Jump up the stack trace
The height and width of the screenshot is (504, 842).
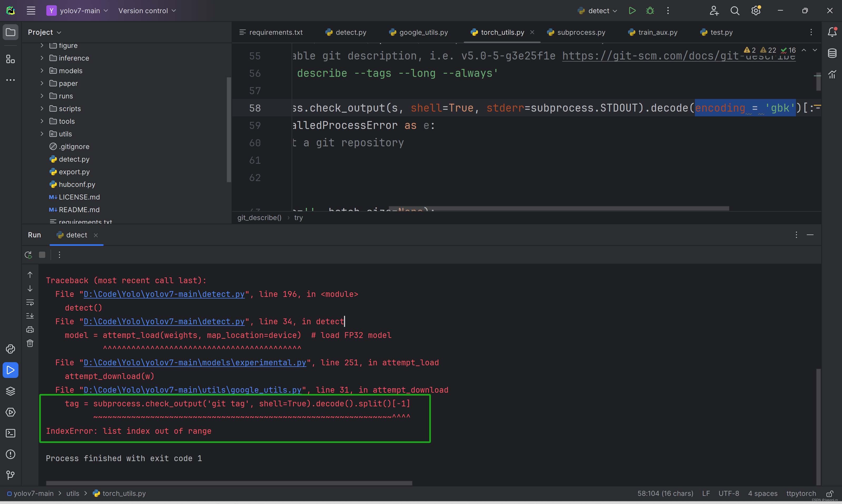[30, 275]
